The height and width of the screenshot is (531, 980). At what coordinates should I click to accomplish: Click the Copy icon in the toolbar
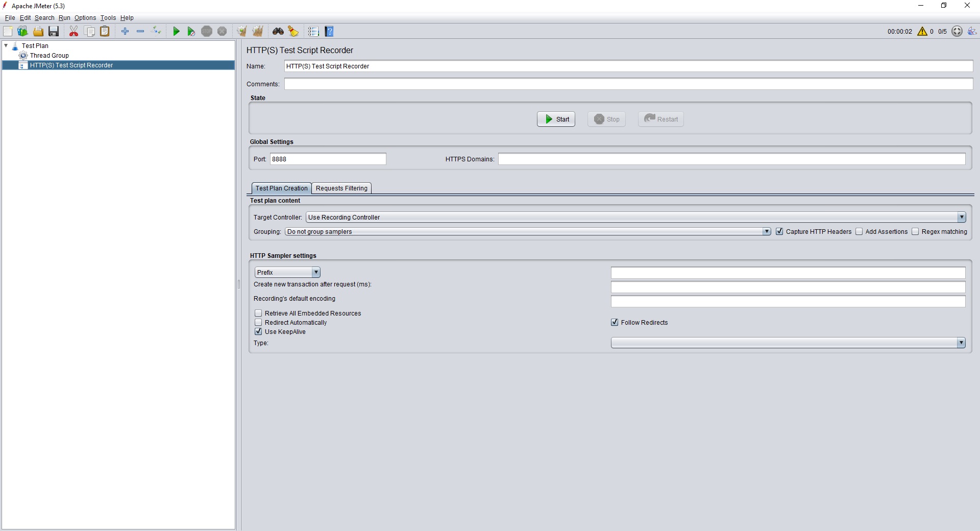90,32
